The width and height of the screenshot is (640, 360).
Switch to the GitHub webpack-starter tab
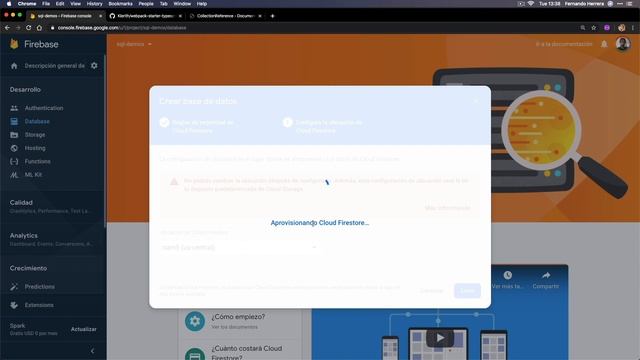(x=145, y=16)
